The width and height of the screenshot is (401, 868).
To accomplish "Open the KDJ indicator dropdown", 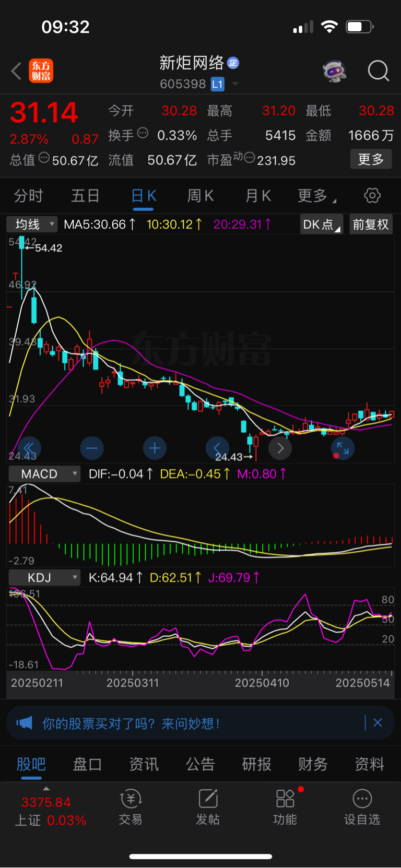I will coord(44,578).
